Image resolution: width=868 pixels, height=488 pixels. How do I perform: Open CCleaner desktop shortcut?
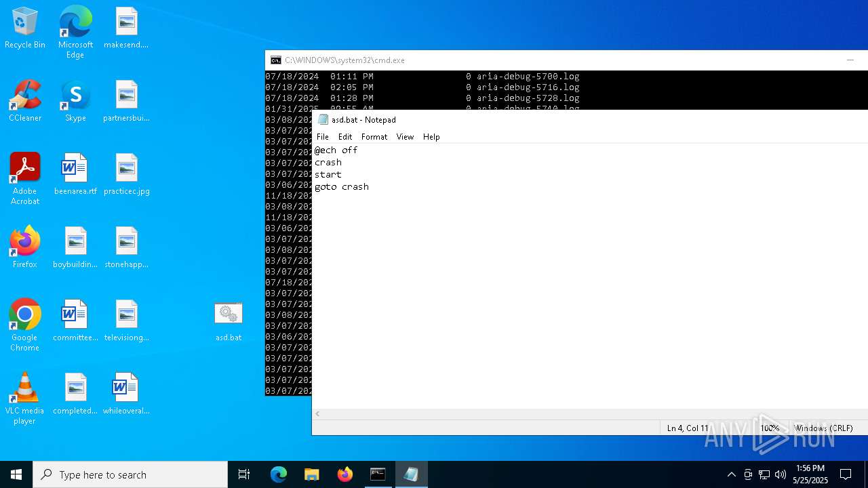[x=25, y=101]
